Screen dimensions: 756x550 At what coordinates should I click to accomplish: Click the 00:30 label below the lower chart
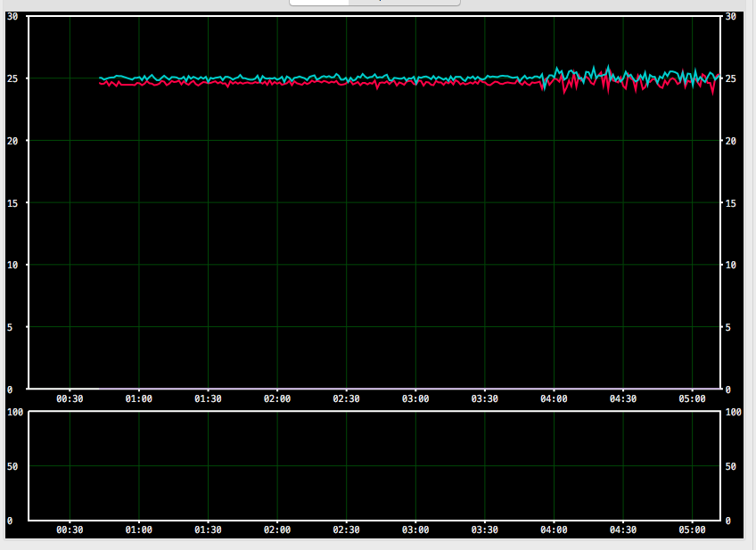(70, 529)
